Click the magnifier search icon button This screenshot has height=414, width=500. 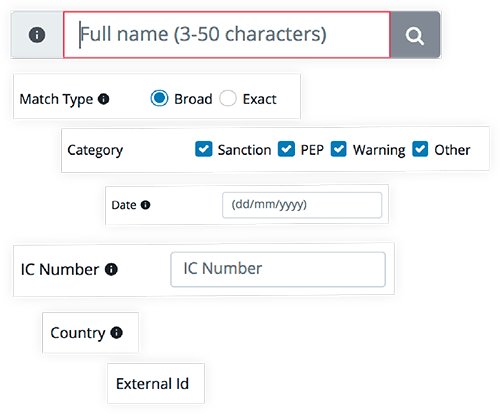click(x=415, y=35)
